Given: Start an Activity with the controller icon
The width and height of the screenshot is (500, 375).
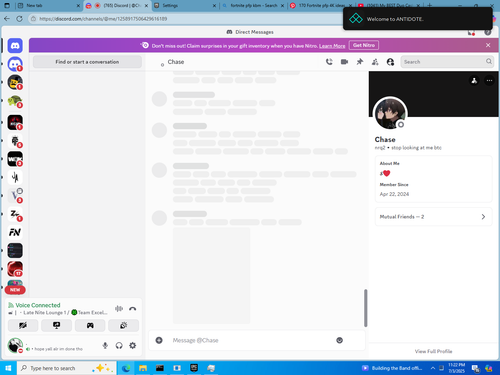Looking at the screenshot, I should click(x=90, y=325).
